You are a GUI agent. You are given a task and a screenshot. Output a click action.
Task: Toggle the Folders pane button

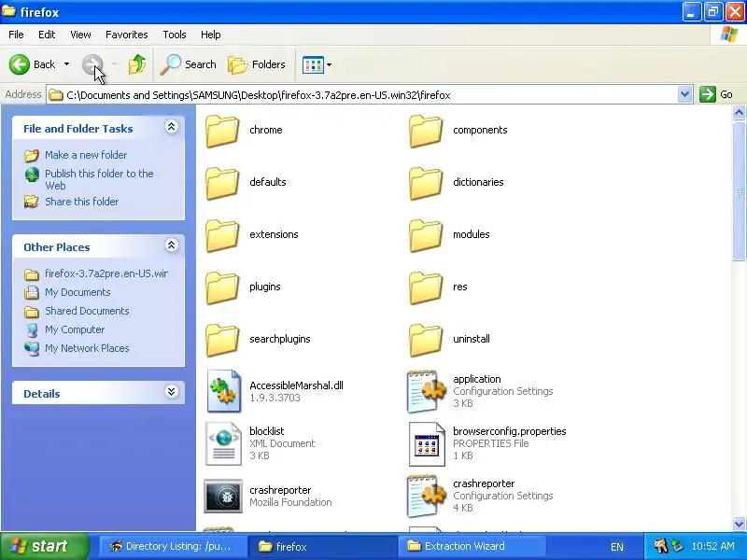(x=257, y=64)
